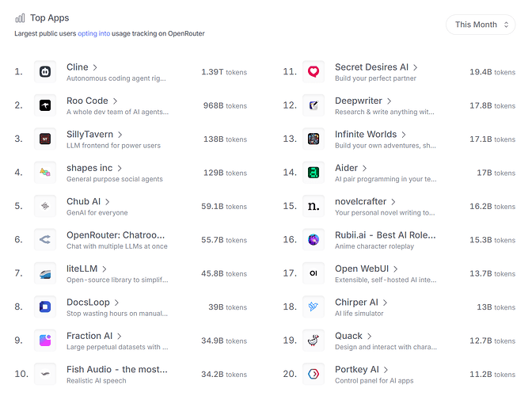Click the chevron next to Chub AI
532x396 pixels.
click(x=107, y=202)
